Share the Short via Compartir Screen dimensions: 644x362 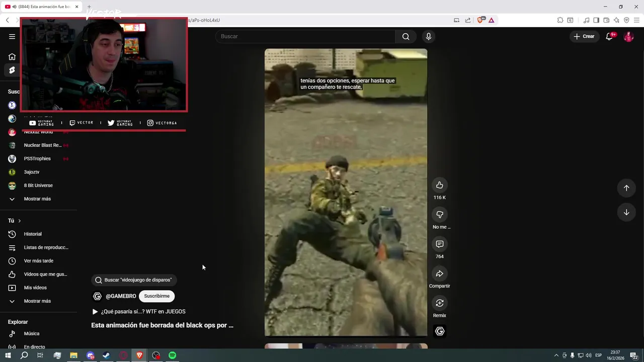(440, 274)
